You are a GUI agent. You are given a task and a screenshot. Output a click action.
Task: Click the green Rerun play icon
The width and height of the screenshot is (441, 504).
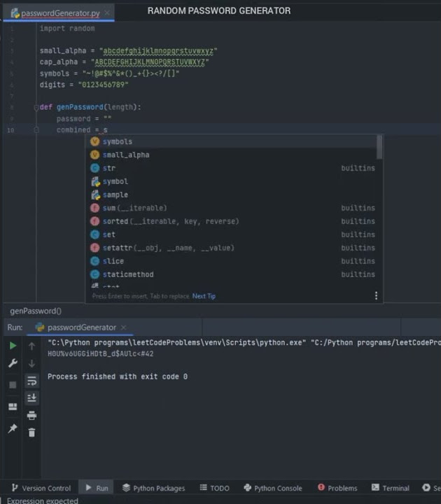point(13,346)
